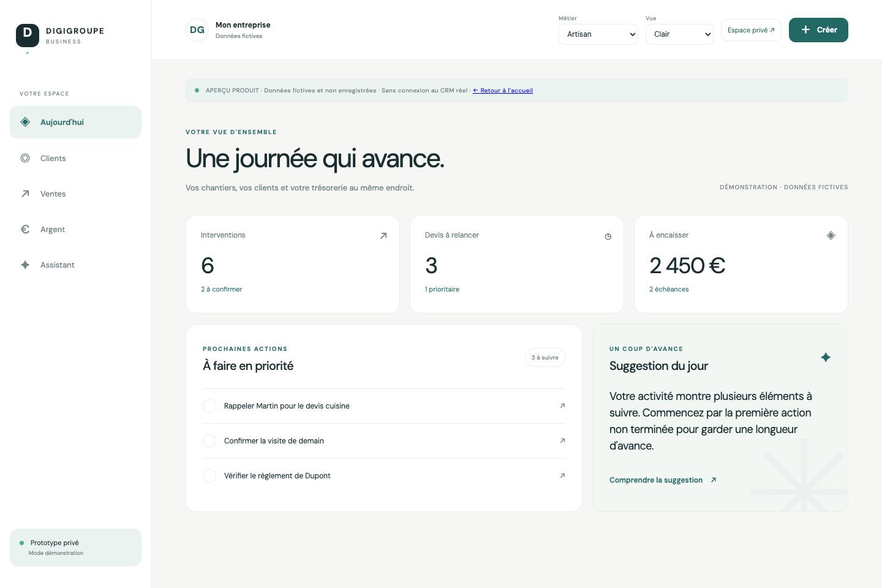Click the euro icon beside Argent
This screenshot has height=588, width=882.
point(25,229)
